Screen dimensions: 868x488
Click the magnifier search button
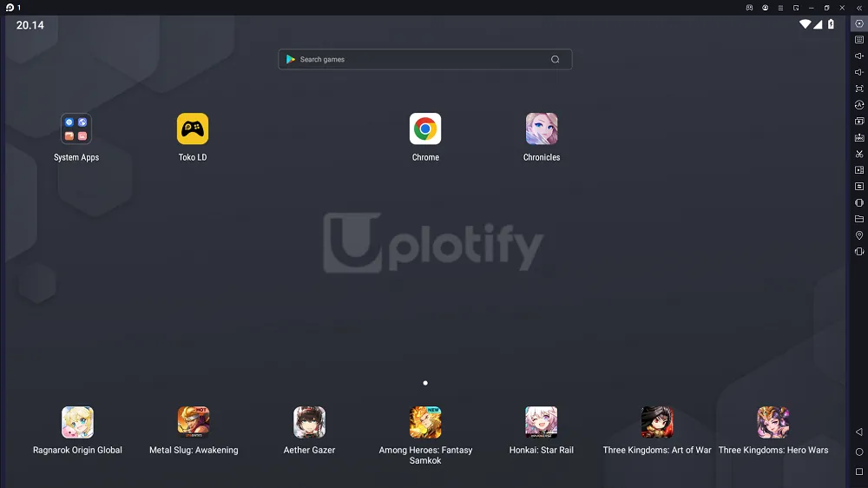(x=556, y=59)
